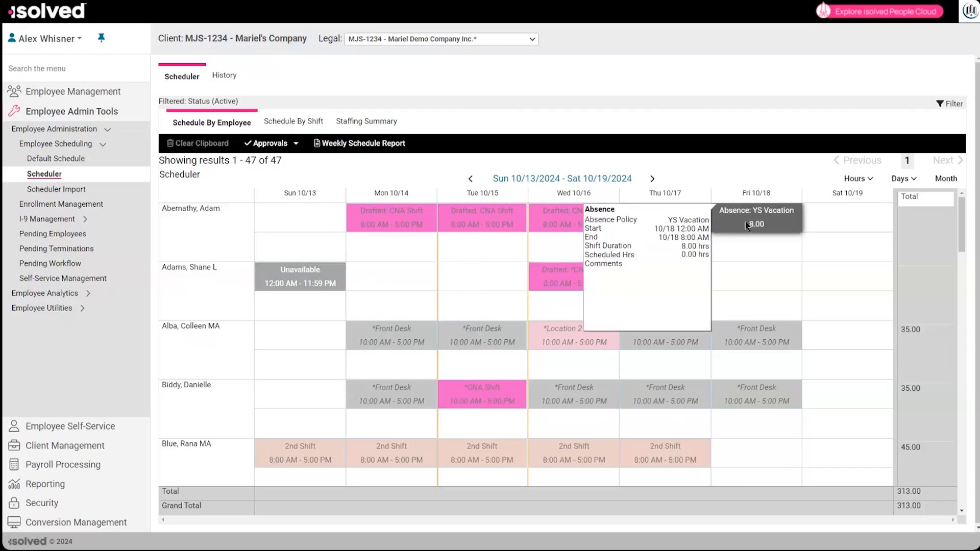Expand the I-9 Management submenu

[85, 219]
